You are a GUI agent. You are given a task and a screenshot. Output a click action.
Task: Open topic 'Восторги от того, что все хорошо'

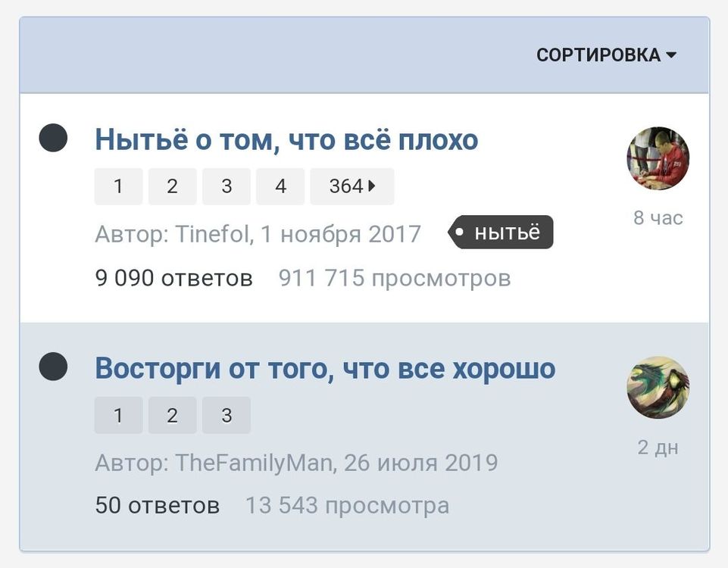point(325,369)
